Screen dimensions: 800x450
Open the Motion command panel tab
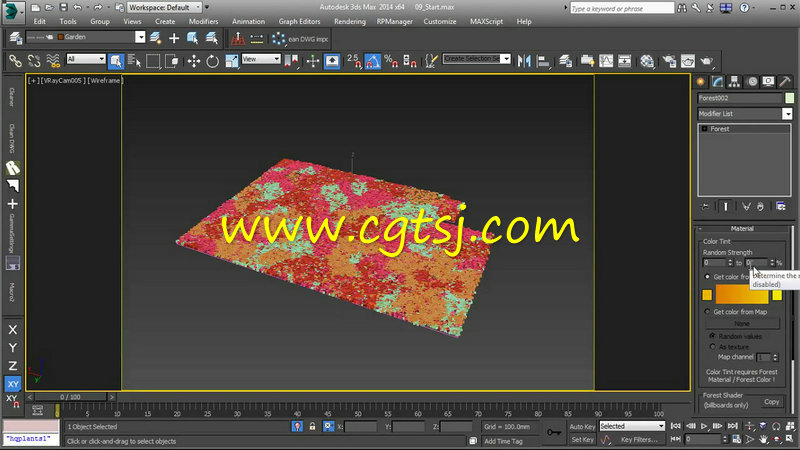[x=752, y=82]
